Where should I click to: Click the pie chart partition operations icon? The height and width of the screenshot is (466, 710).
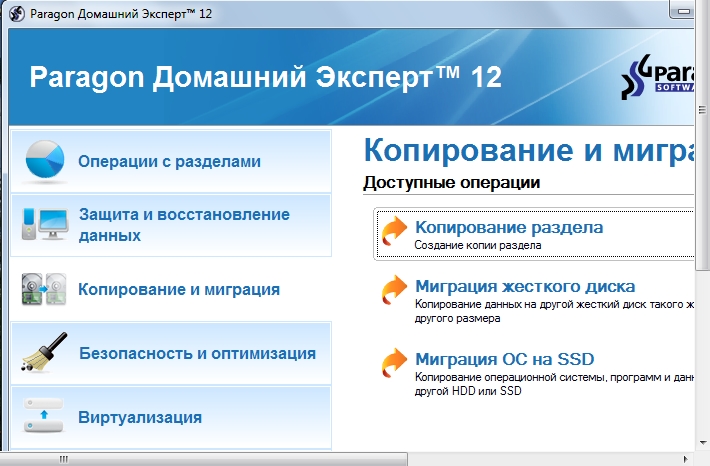45,159
